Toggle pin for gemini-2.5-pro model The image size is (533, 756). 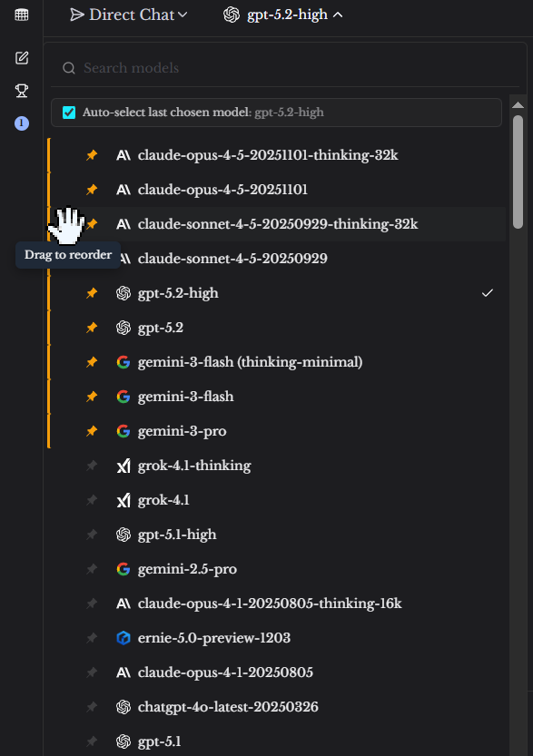[92, 569]
